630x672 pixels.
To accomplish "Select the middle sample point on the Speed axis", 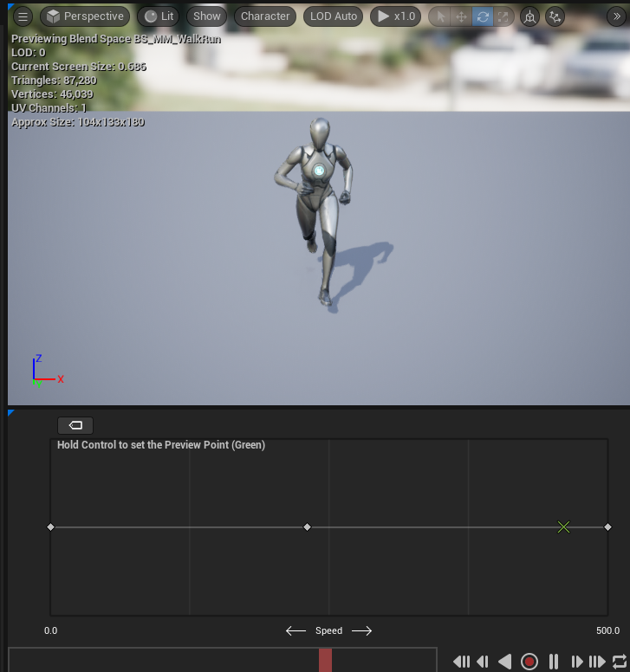I will click(307, 527).
